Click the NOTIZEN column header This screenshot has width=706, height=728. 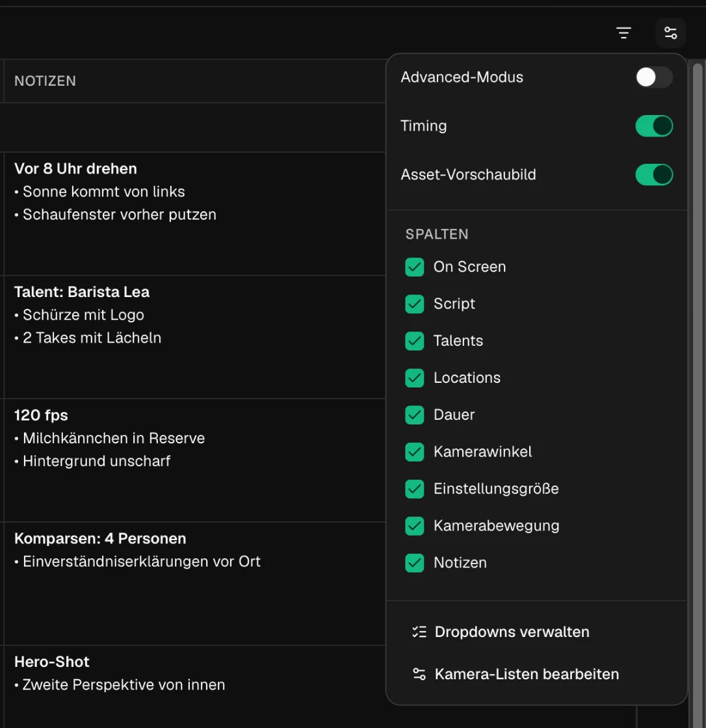click(45, 81)
